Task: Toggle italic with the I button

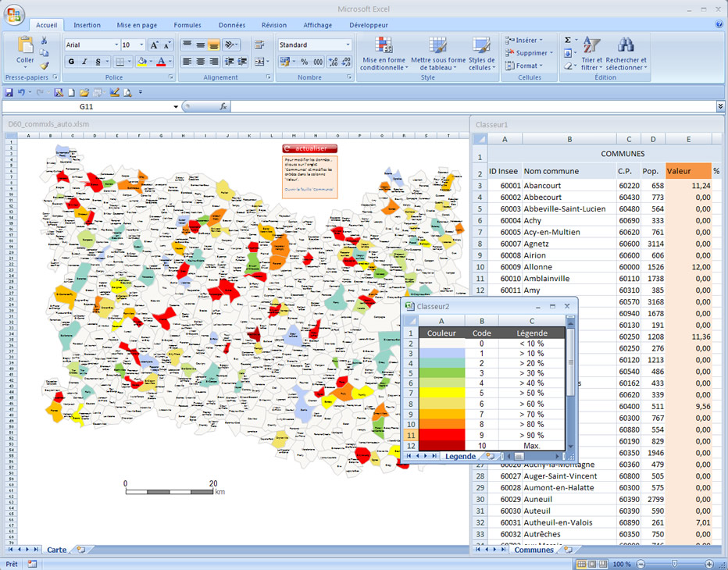Action: 84,61
